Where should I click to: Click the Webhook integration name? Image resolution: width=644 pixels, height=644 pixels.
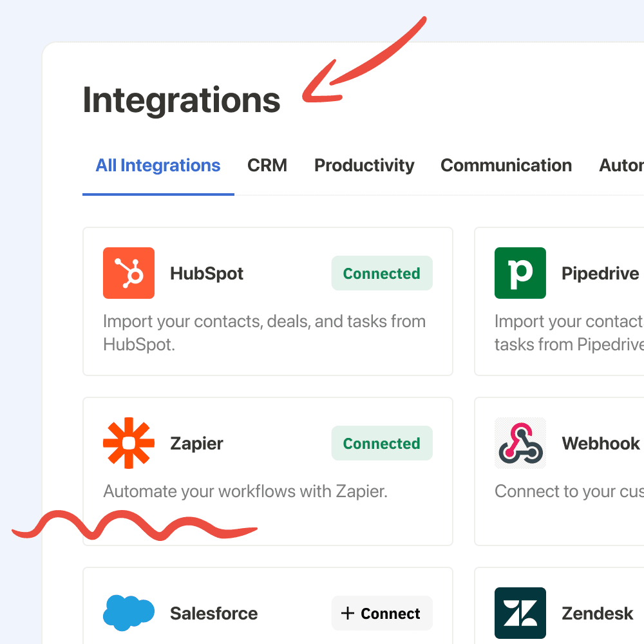coord(600,444)
